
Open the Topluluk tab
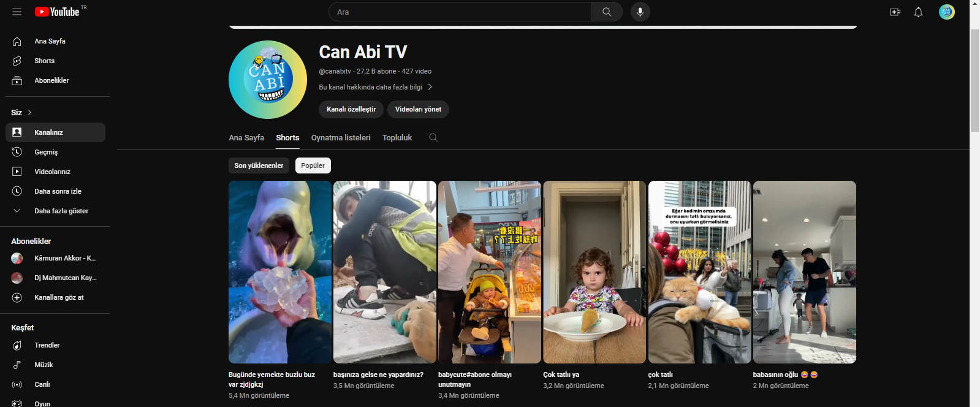[x=397, y=137]
